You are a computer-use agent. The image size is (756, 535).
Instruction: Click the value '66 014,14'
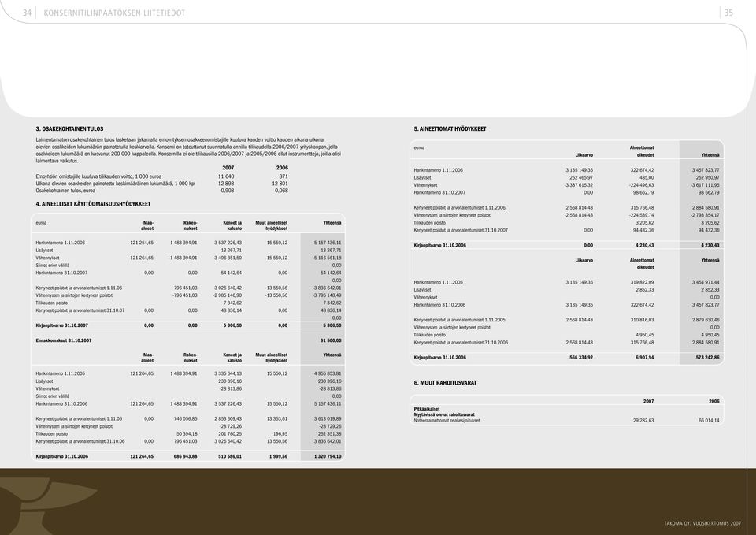point(709,421)
